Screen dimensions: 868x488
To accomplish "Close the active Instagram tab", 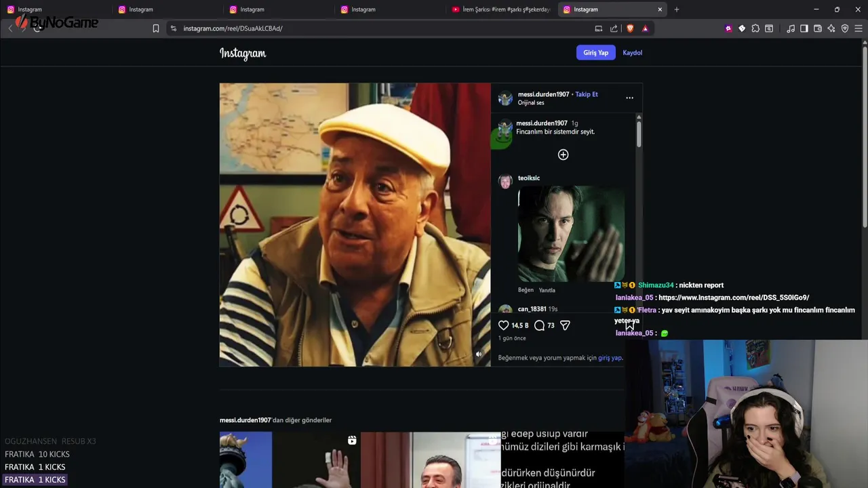I will tap(660, 9).
